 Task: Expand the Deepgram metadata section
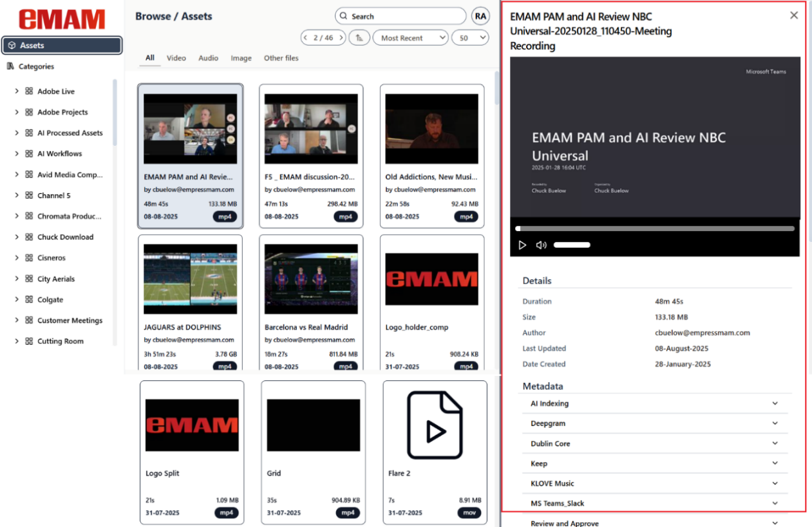[655, 423]
